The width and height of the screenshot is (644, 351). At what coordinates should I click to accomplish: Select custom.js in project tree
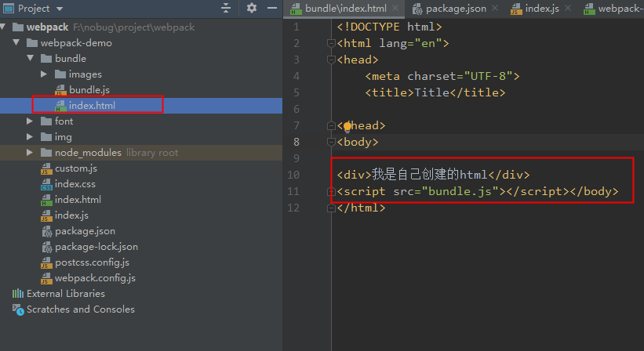point(76,168)
